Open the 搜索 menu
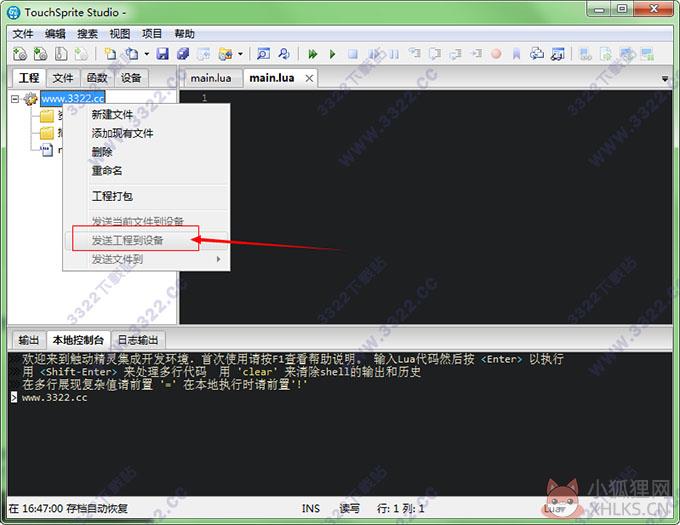Image resolution: width=680 pixels, height=525 pixels. [87, 34]
